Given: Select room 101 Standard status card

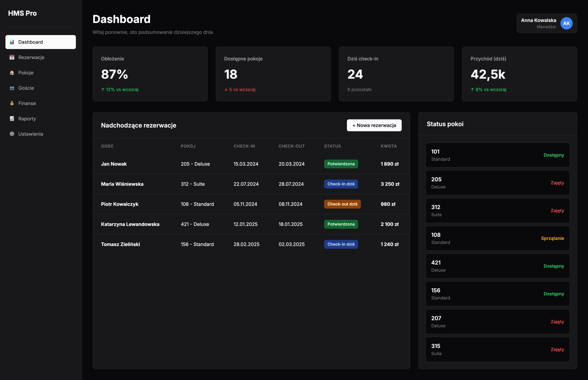Looking at the screenshot, I should pyautogui.click(x=497, y=155).
